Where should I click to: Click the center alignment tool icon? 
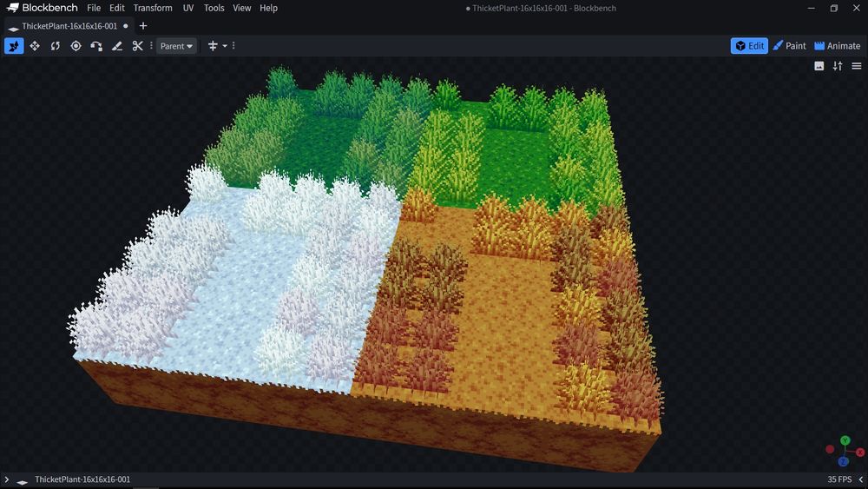point(213,46)
